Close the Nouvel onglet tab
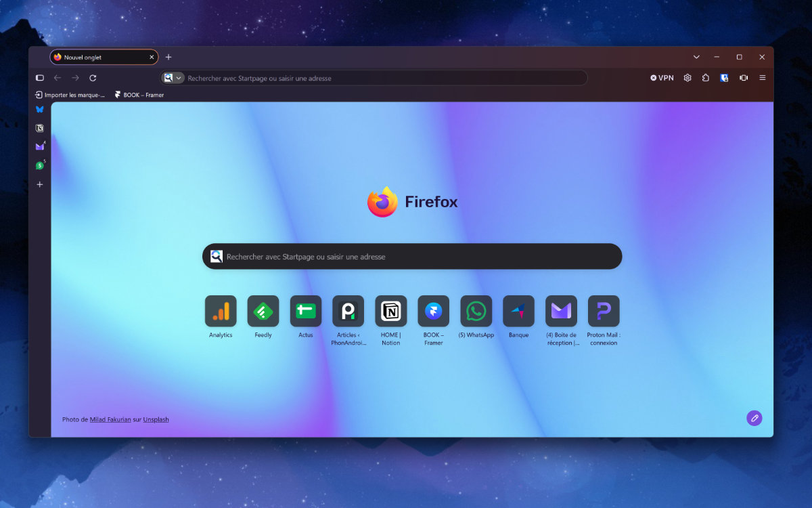The image size is (812, 508). point(152,58)
